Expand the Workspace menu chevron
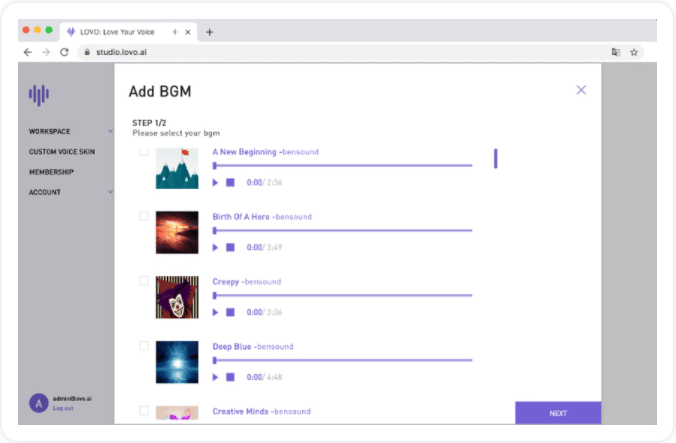Viewport: 676px width, 443px height. 110,131
